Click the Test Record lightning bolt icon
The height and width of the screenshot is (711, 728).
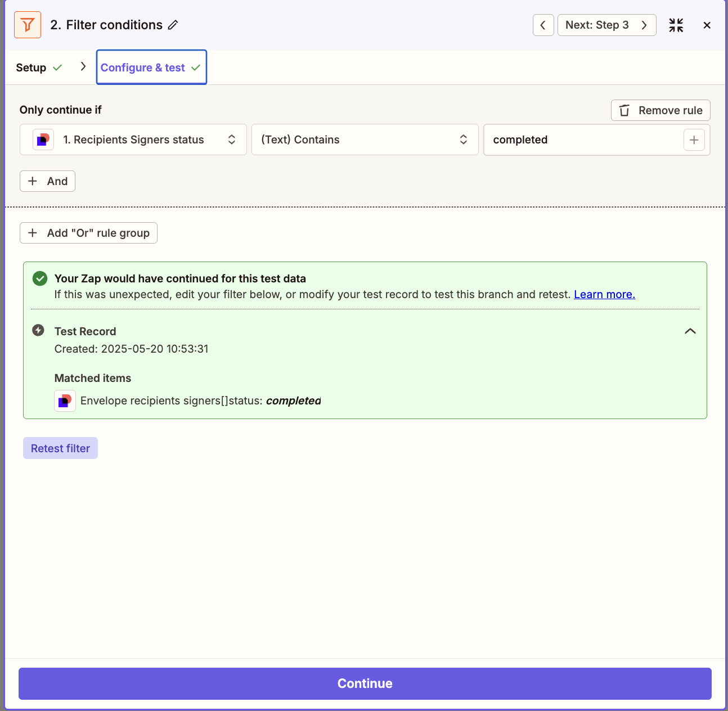38,330
